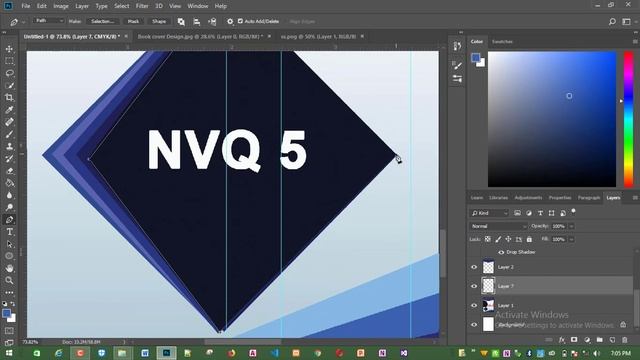Filter layers by type (T) icon
This screenshot has height=360, width=640.
(540, 213)
